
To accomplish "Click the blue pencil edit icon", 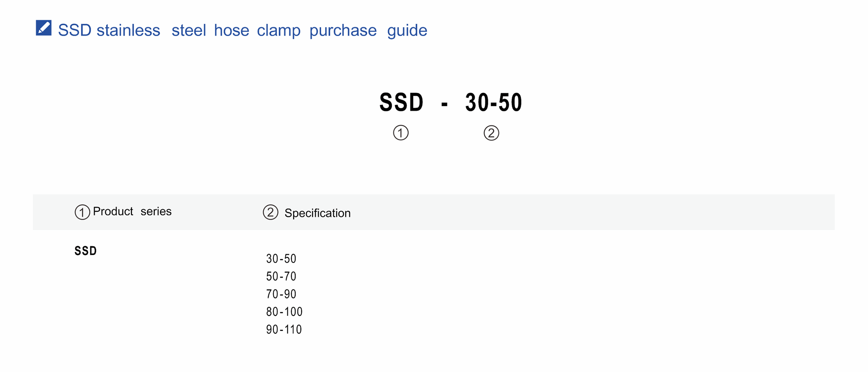I will point(43,28).
